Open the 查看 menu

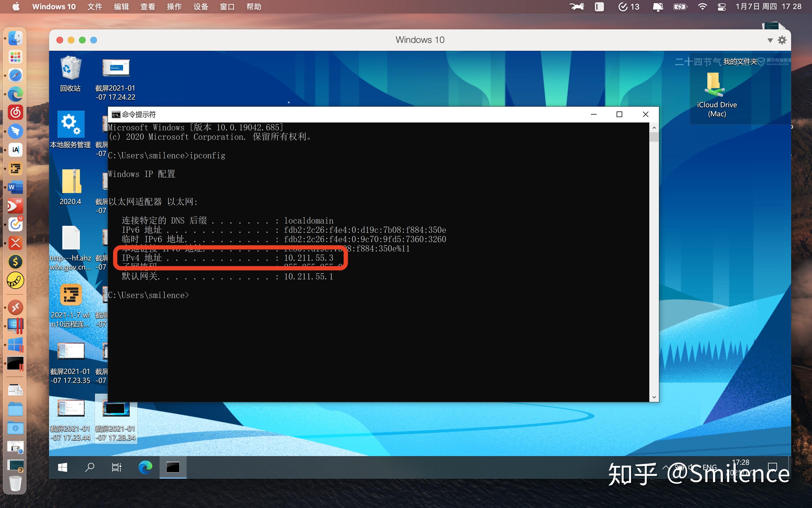(148, 7)
